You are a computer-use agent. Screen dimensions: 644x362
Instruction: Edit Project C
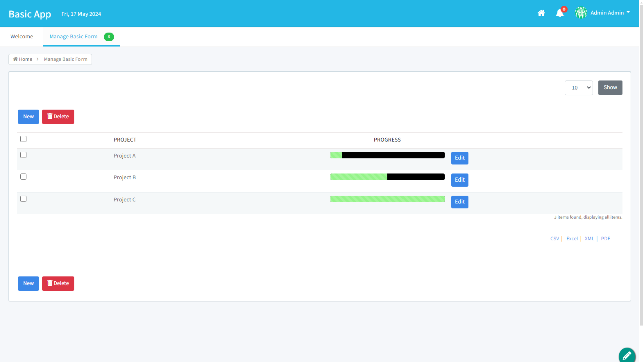point(460,202)
